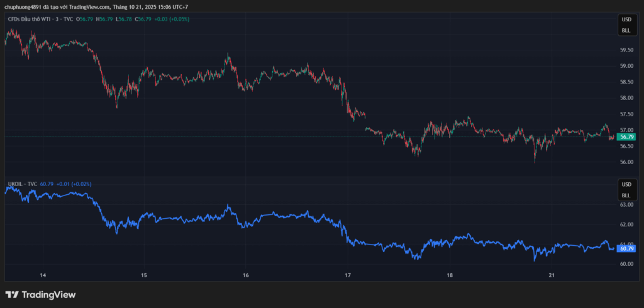Click the 63.00 price level on UKOIL axis
The width and height of the screenshot is (644, 308).
point(626,205)
